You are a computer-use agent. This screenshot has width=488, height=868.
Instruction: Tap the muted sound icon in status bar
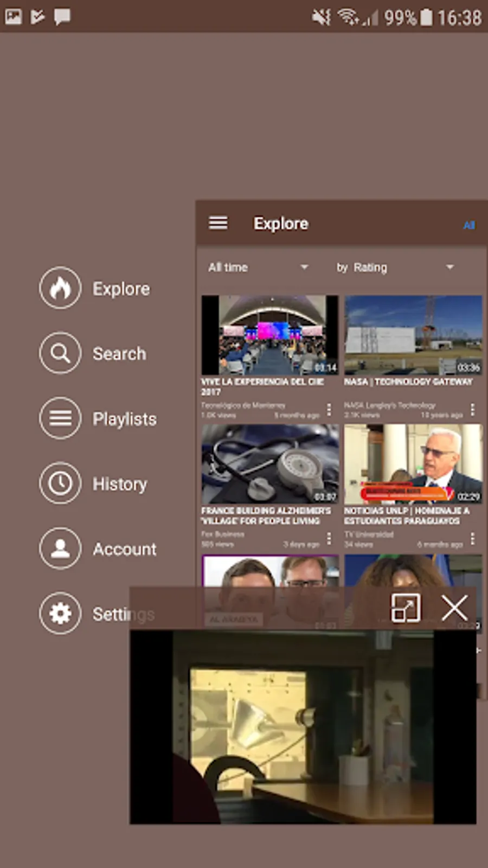[x=321, y=17]
